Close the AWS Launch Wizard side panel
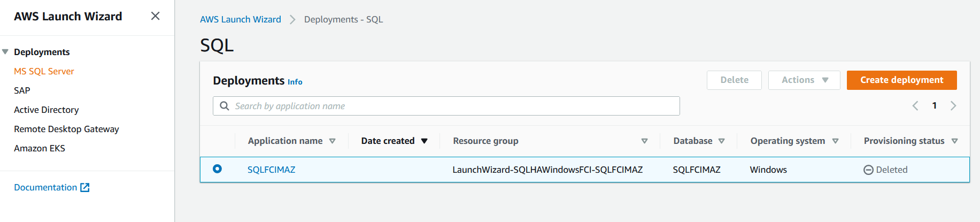This screenshot has width=980, height=222. coord(155,16)
